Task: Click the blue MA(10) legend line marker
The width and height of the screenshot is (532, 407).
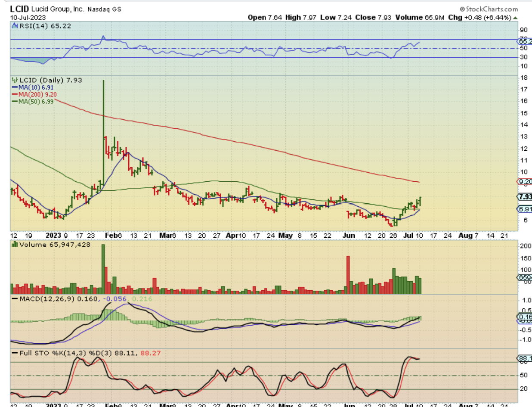Action: point(14,87)
